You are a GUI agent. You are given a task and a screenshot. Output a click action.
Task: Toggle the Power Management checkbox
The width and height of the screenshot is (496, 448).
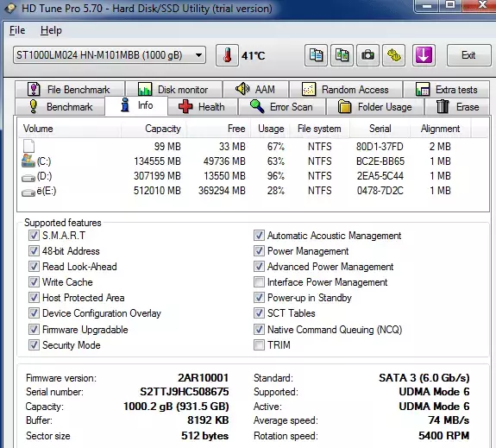259,250
